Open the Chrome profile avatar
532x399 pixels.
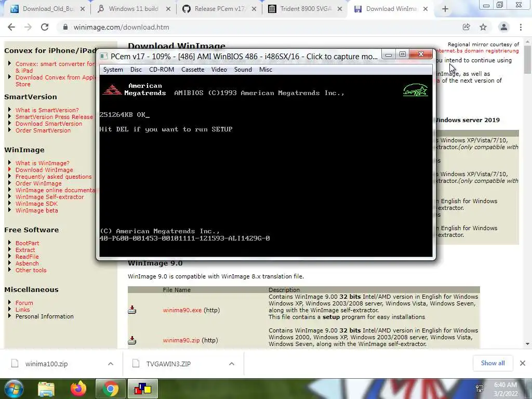[504, 27]
